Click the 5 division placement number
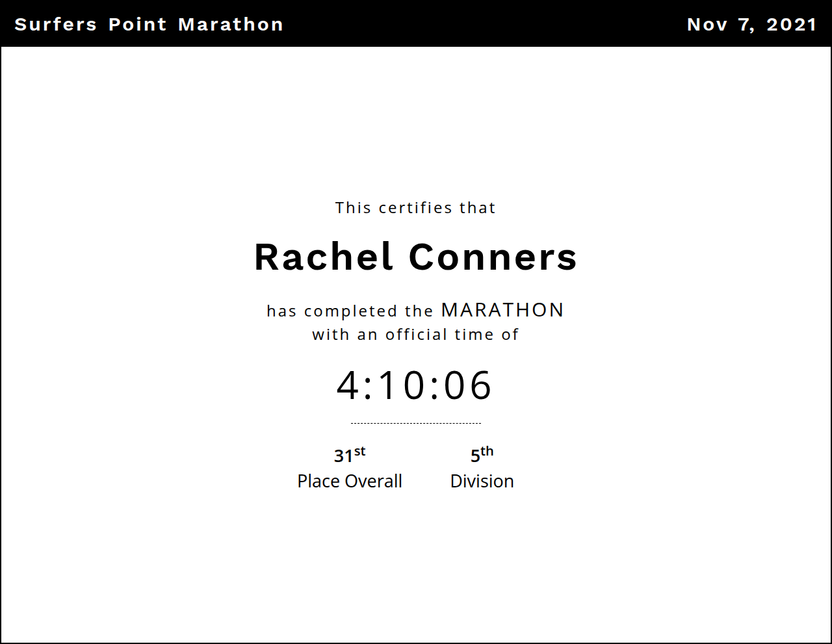Viewport: 832px width, 644px height. click(475, 456)
